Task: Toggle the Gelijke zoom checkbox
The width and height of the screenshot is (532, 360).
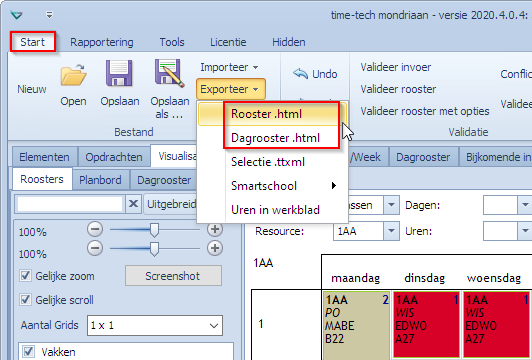Action: tap(25, 276)
